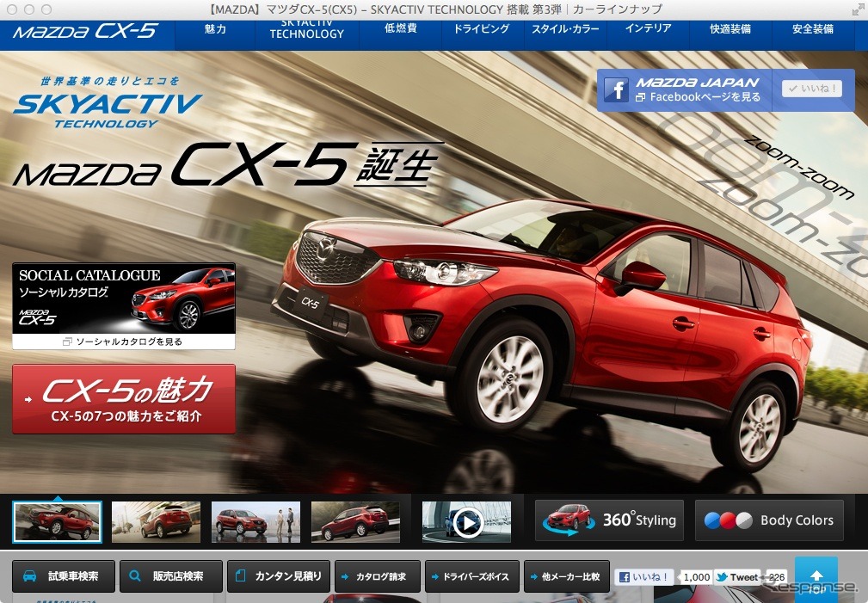Open the 魅力 navigation menu item
This screenshot has height=603, width=868.
coord(215,29)
